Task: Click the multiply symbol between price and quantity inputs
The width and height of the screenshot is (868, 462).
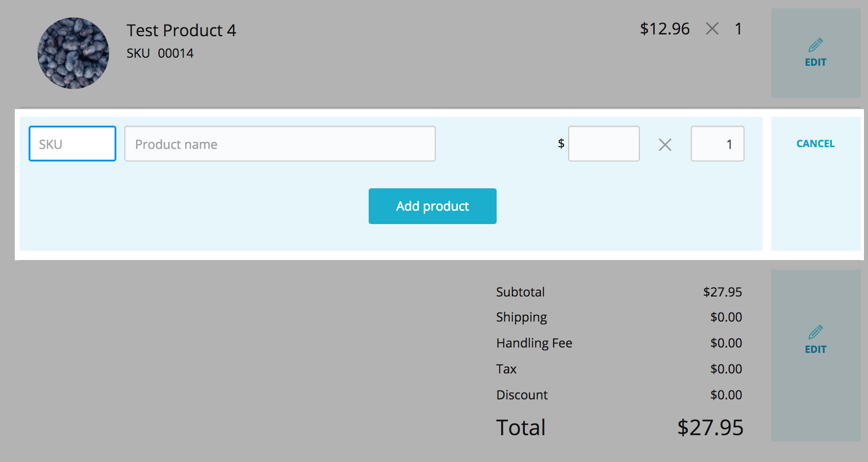Action: pyautogui.click(x=665, y=144)
